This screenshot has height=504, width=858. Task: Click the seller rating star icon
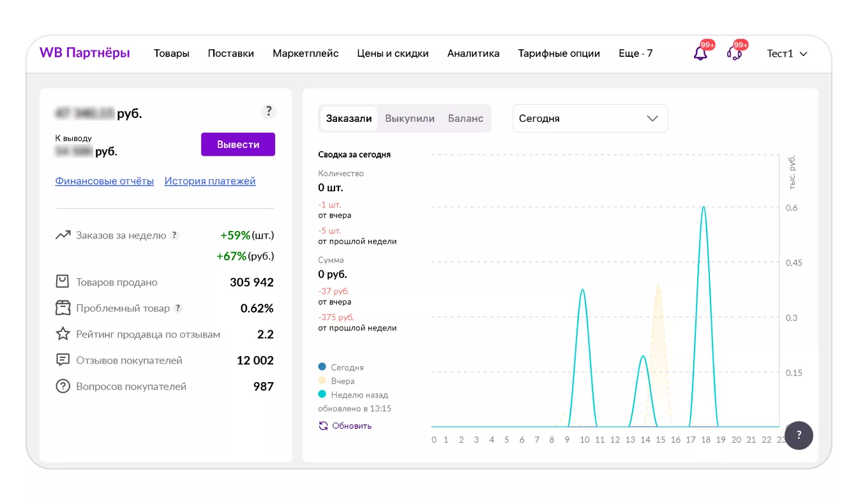click(x=63, y=334)
